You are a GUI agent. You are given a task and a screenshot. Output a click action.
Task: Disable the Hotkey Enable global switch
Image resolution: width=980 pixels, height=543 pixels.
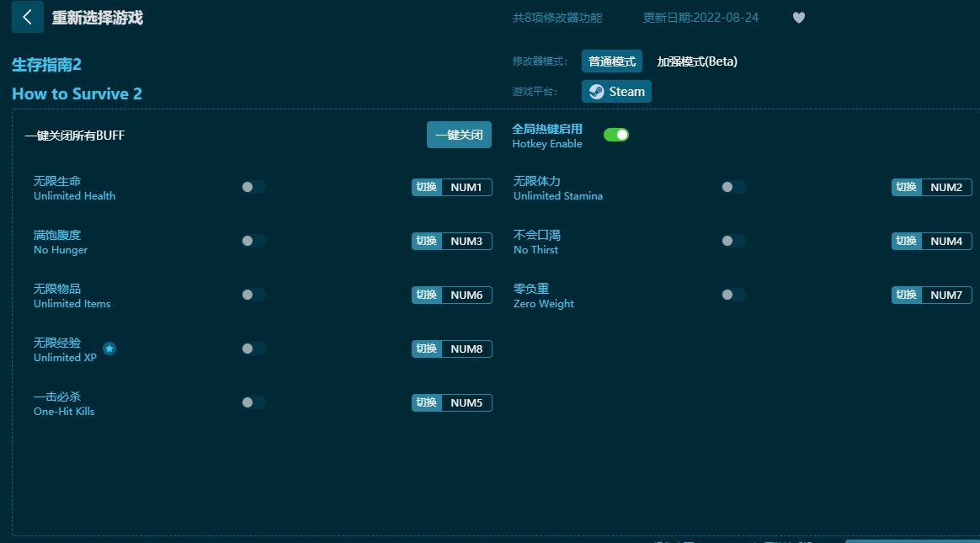click(616, 134)
